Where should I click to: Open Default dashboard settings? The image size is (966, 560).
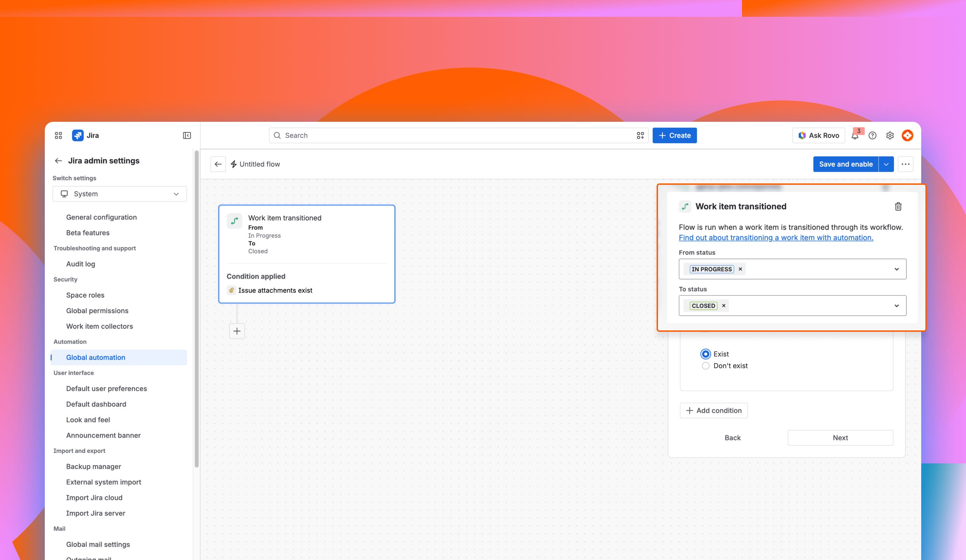(96, 404)
